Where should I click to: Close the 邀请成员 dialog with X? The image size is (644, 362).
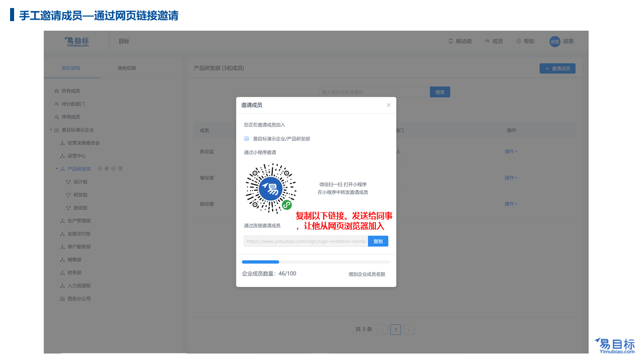click(388, 105)
